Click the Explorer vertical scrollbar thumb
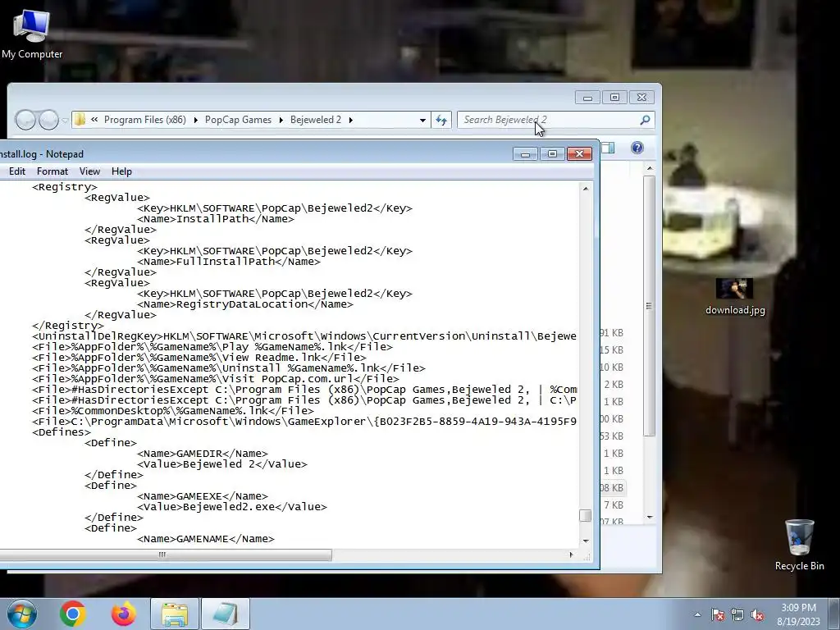This screenshot has width=840, height=630. click(x=650, y=305)
